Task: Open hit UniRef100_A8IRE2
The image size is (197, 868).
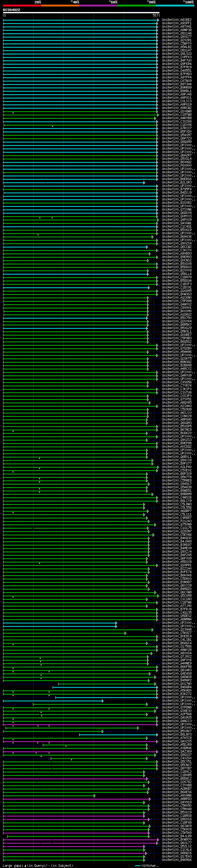Action: (177, 20)
